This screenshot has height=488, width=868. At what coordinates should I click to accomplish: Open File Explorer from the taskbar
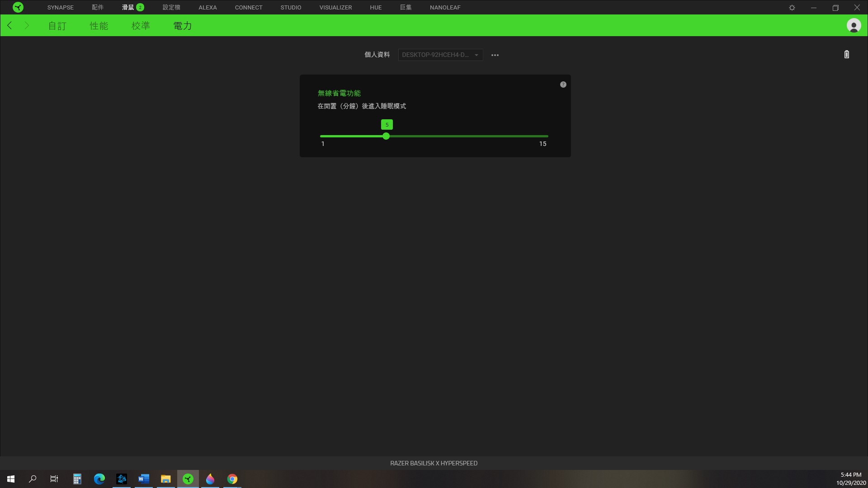point(166,479)
